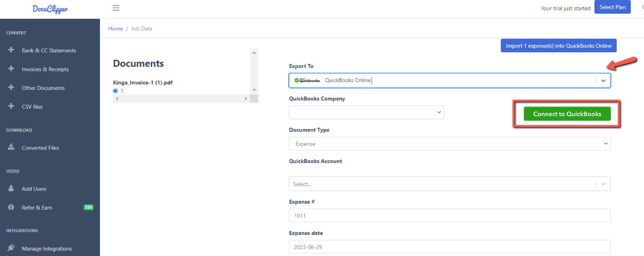Click the DocuClipper logo
This screenshot has height=256, width=644.
(49, 8)
